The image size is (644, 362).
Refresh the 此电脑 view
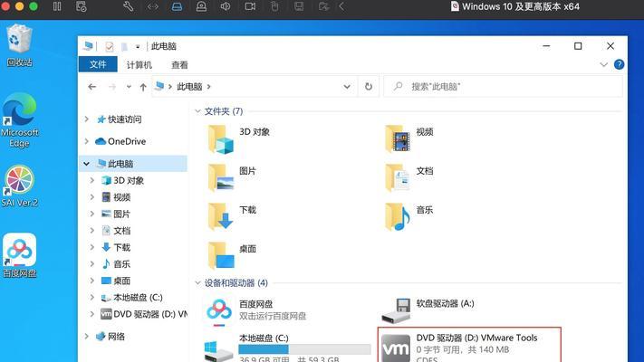tap(369, 87)
